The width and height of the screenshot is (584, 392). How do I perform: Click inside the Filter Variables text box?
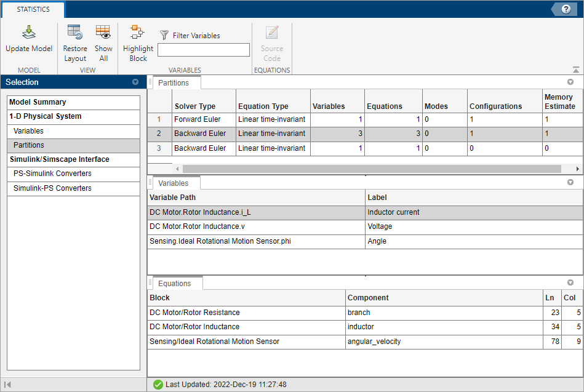point(203,50)
